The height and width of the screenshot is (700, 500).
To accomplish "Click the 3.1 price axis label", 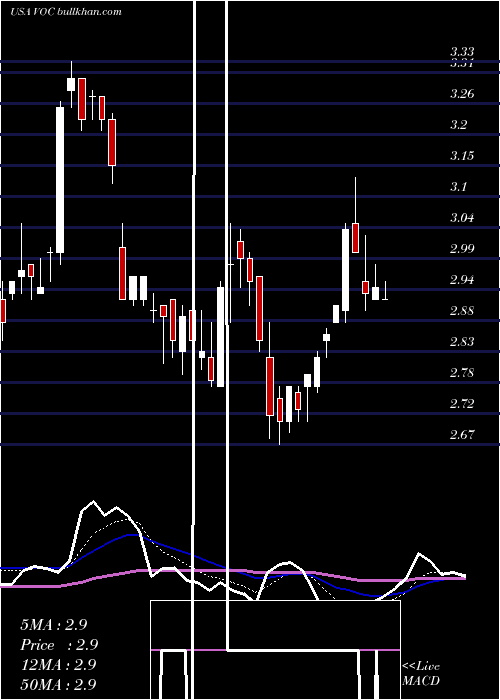I will (458, 187).
